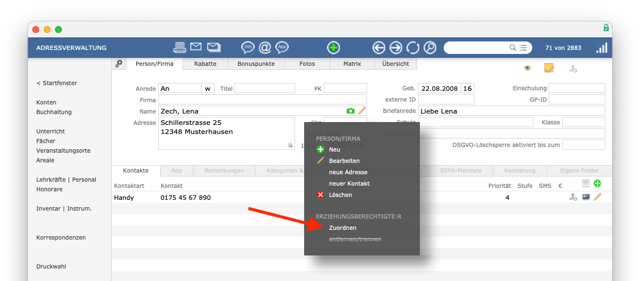644x281 pixels.
Task: Add new contact with green plus in Kontakte
Action: pos(597,183)
